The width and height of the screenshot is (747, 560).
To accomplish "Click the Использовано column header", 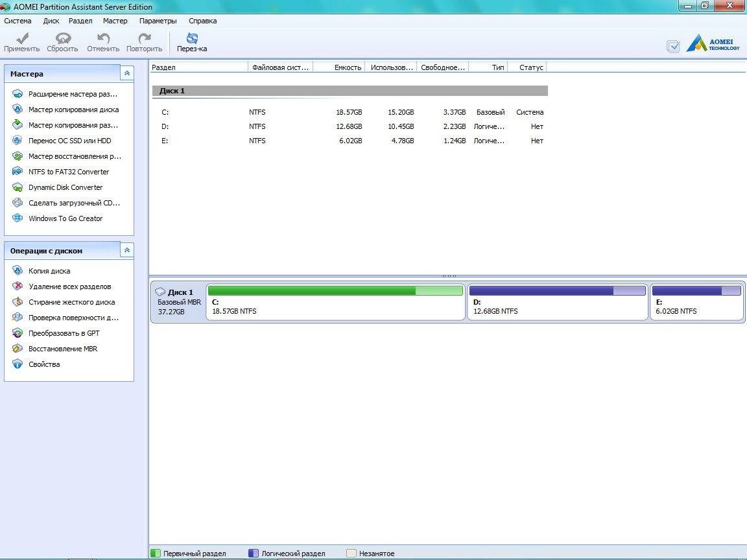I will pos(391,67).
